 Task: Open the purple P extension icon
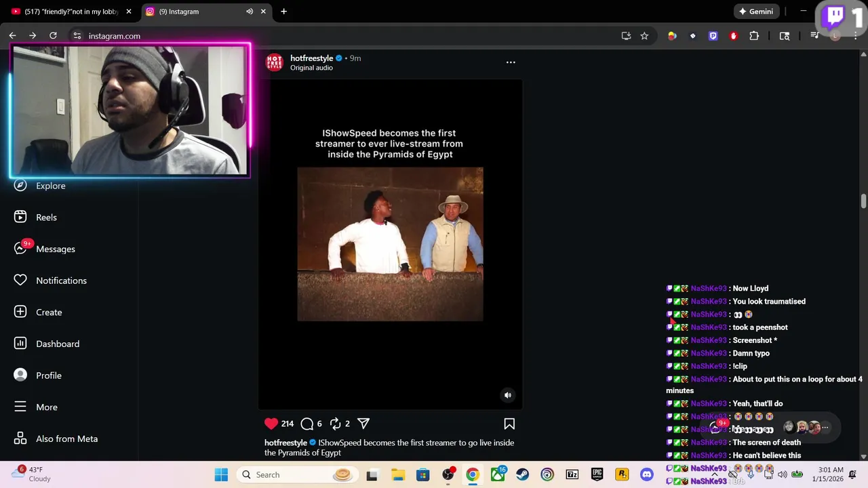(713, 36)
